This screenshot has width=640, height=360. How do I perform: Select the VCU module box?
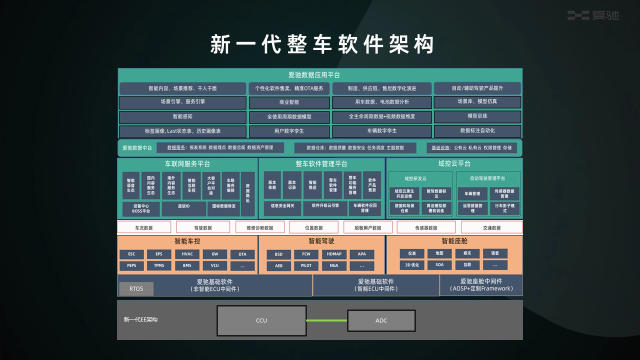click(215, 265)
